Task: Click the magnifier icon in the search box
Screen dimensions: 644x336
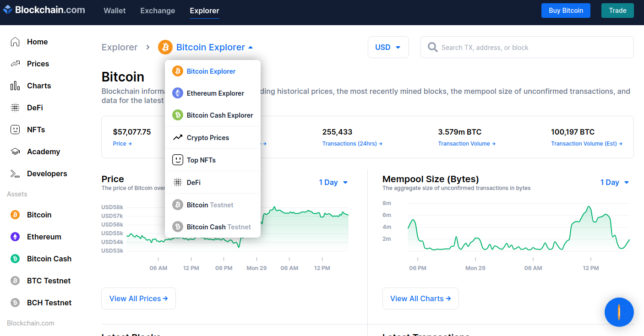Action: pyautogui.click(x=432, y=47)
